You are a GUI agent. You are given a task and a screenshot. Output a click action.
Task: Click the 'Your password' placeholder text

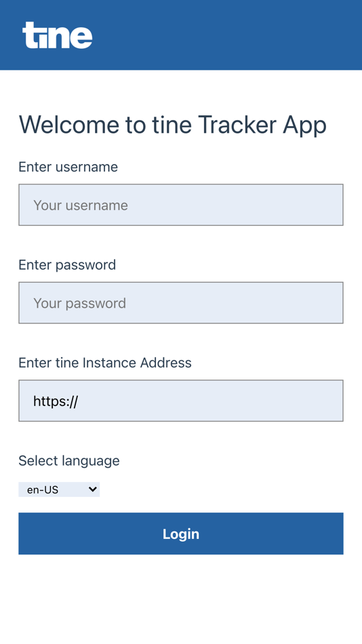79,303
